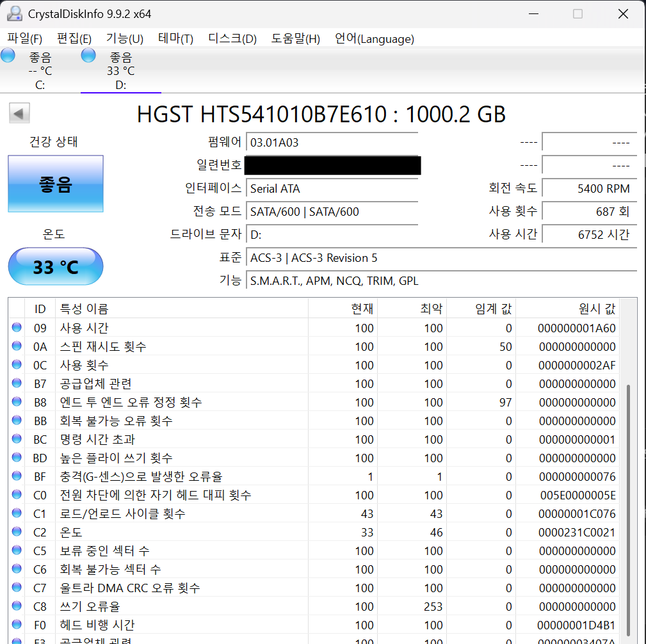This screenshot has width=646, height=644.
Task: Open the 도움말(H) menu
Action: click(295, 39)
